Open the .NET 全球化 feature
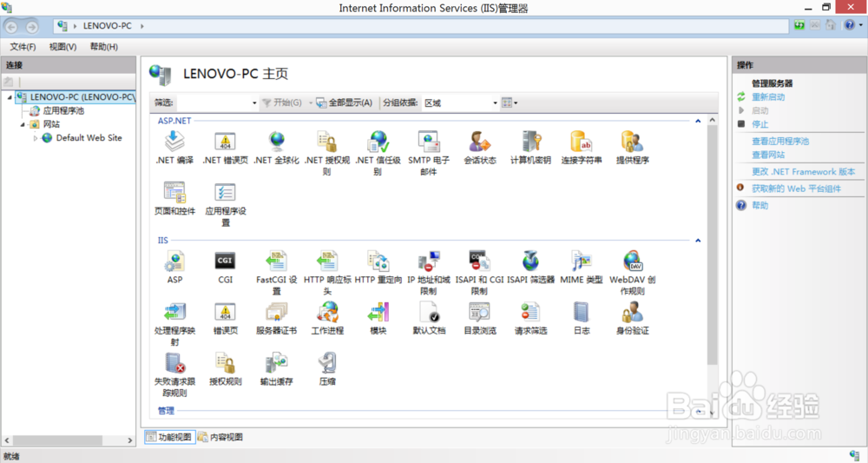The width and height of the screenshot is (868, 463). [x=276, y=148]
